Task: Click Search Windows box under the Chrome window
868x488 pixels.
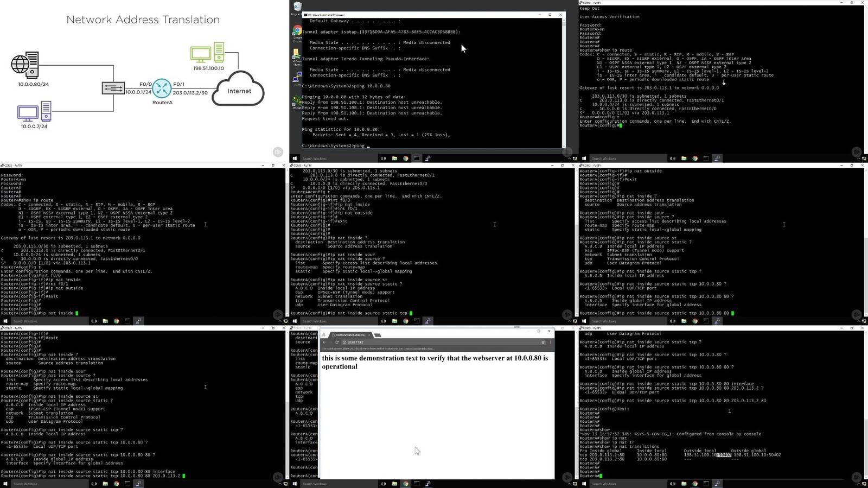Action: point(339,484)
